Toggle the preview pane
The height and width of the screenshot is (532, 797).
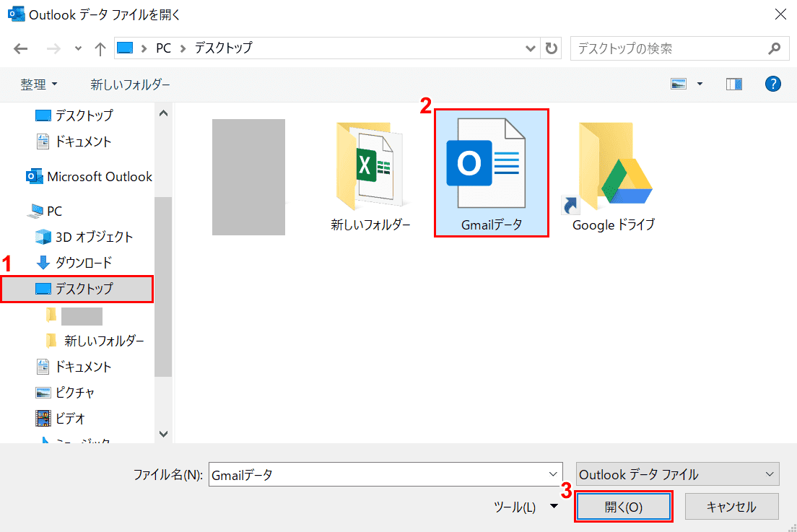click(x=734, y=84)
